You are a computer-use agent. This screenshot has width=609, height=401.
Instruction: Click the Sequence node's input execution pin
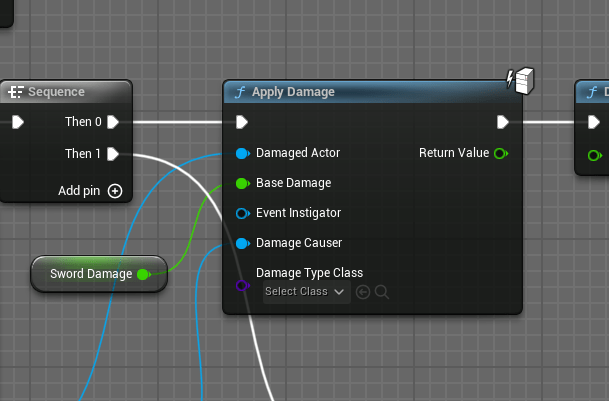tap(18, 122)
